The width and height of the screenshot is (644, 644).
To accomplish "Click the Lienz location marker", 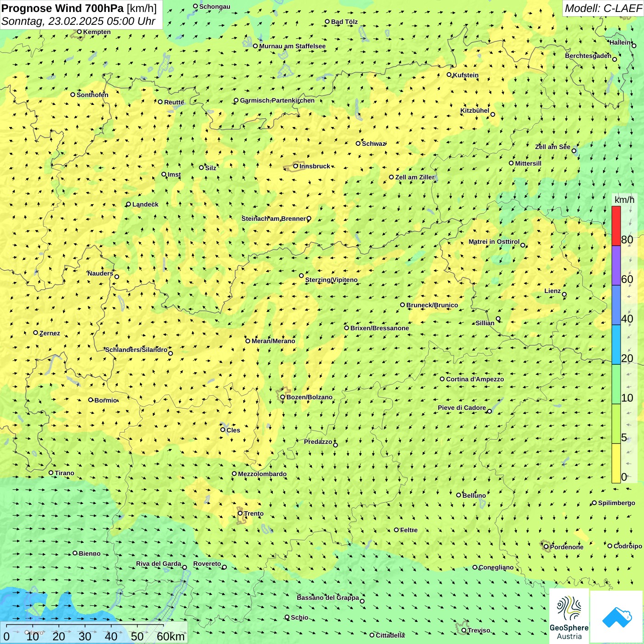I will click(564, 294).
